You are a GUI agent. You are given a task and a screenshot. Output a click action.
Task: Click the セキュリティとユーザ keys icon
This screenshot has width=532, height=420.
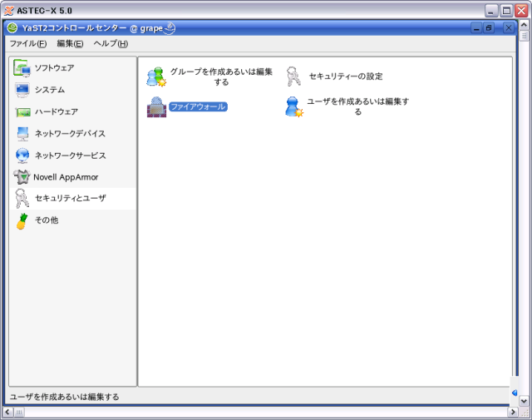click(x=22, y=198)
